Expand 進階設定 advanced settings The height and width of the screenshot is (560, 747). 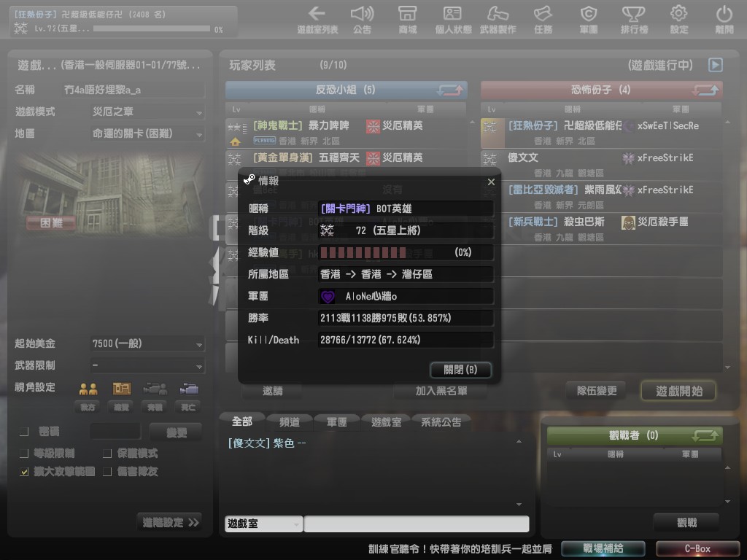pos(169,522)
